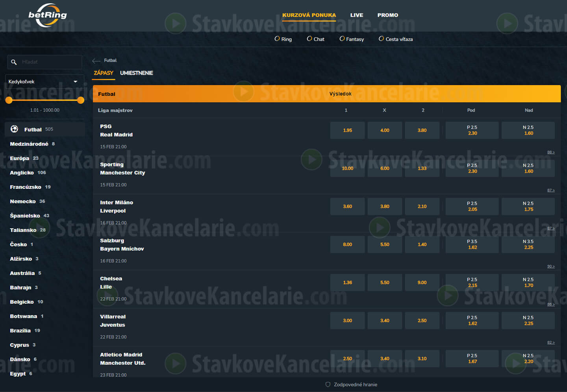Bet Chelsea win at 1.36

(347, 283)
